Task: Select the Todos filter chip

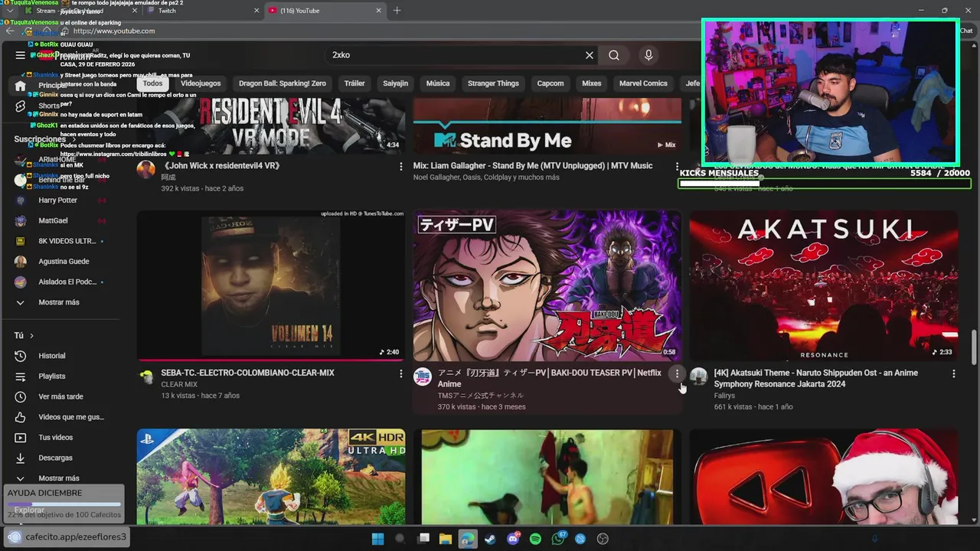Action: pos(153,83)
